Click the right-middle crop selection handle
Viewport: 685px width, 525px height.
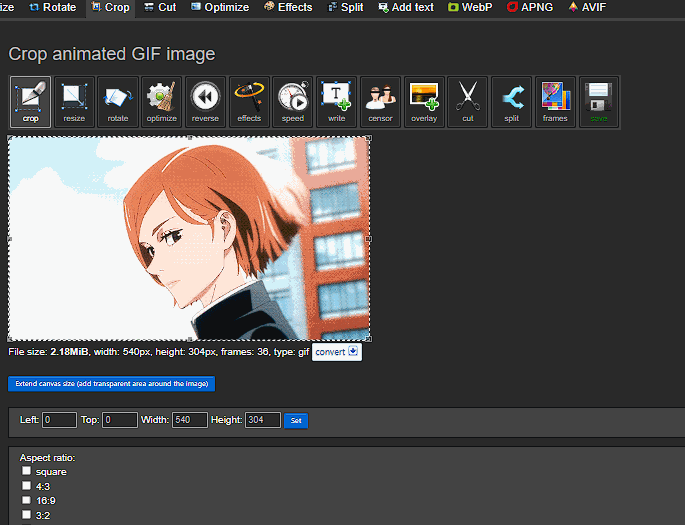[x=368, y=239]
